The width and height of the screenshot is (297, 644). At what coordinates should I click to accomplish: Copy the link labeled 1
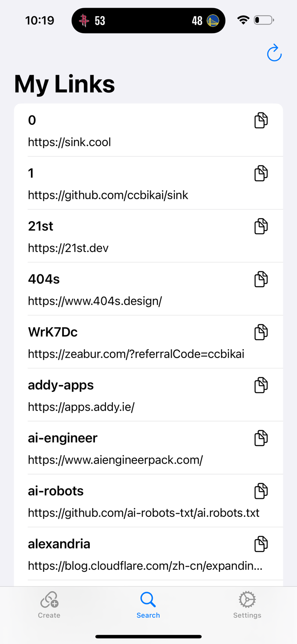261,173
